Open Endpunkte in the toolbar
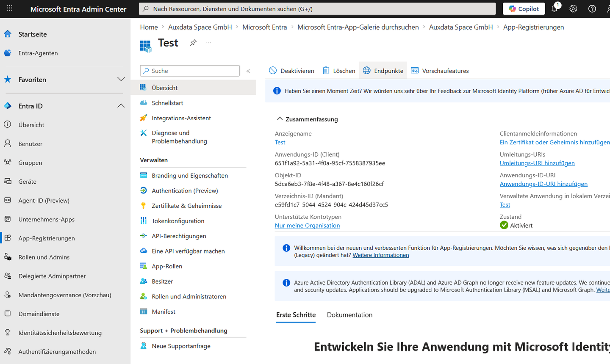Image resolution: width=610 pixels, height=364 pixels. [x=383, y=71]
